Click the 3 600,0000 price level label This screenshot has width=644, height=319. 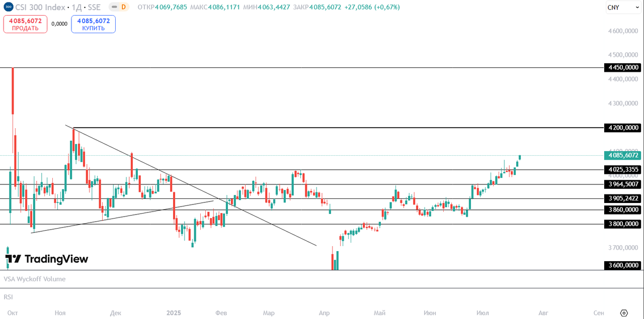(x=623, y=266)
